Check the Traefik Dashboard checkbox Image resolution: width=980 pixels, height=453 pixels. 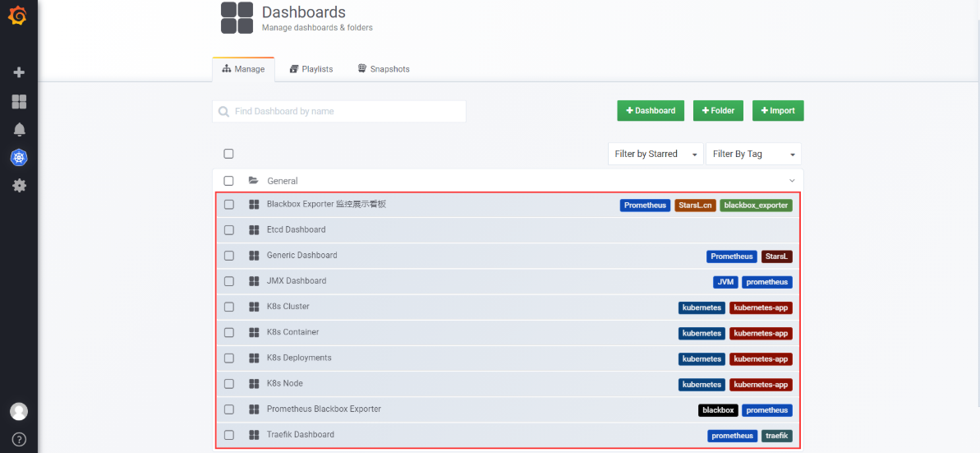(228, 435)
